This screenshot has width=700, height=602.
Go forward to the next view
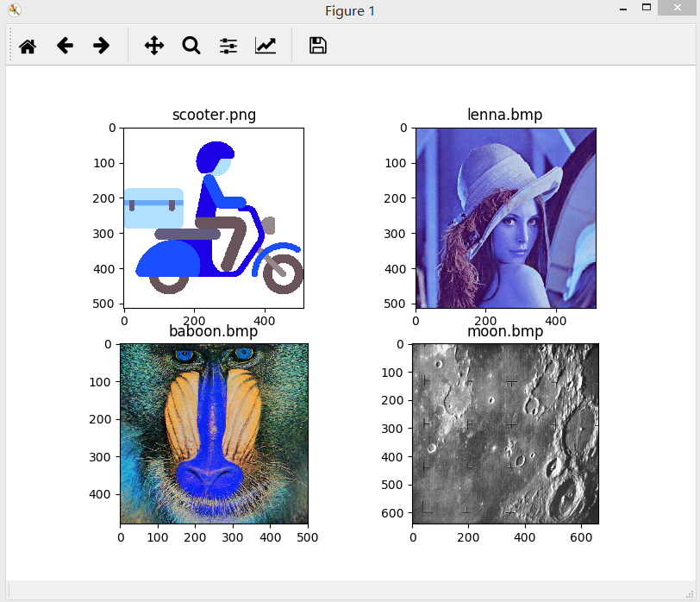tap(102, 46)
